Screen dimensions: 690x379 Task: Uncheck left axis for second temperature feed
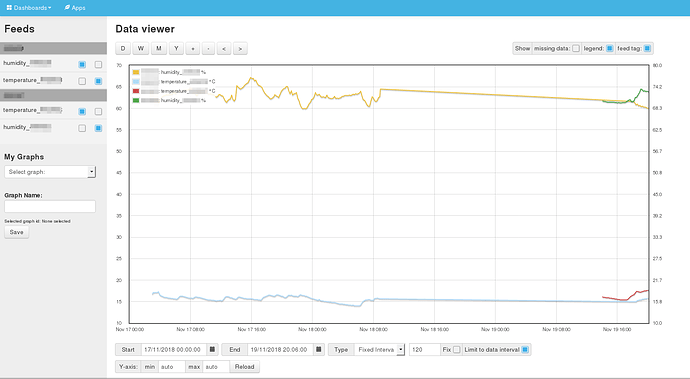82,111
